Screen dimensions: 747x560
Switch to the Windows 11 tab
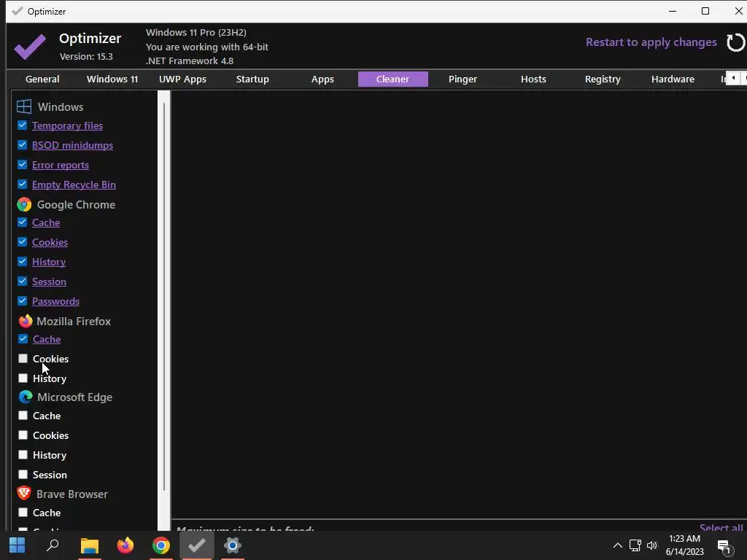112,79
